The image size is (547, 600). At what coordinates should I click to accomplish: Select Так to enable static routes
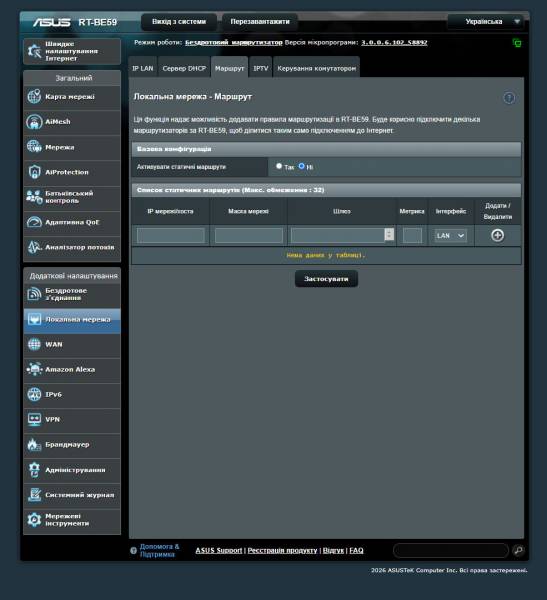(x=279, y=166)
